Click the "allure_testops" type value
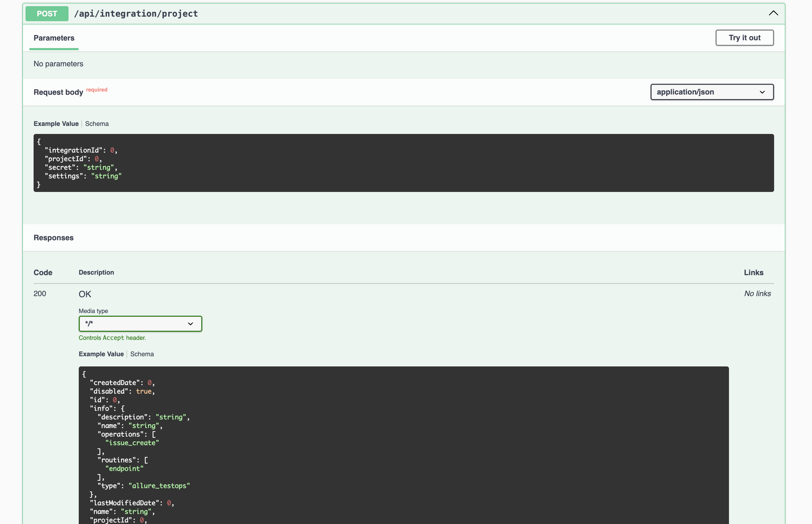The width and height of the screenshot is (812, 524). tap(159, 486)
